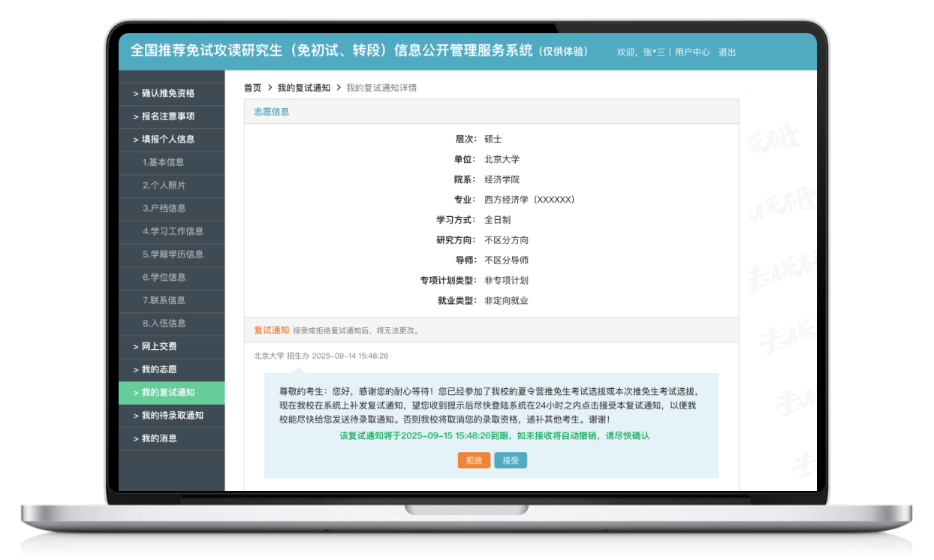Go to 首页 in breadcrumb
934x560 pixels.
tap(252, 88)
